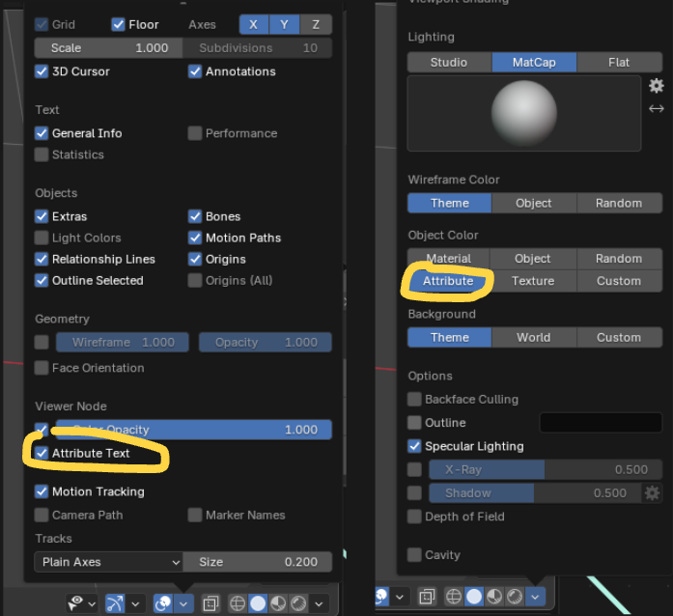Disable Outline Selected overlay
Image resolution: width=673 pixels, height=616 pixels.
pyautogui.click(x=42, y=280)
